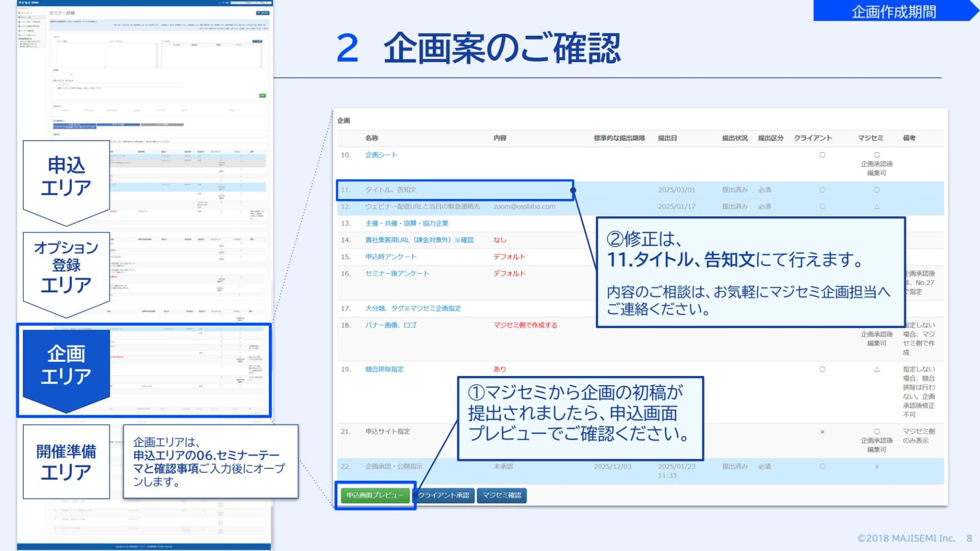Viewport: 980px width, 551px height.
Task: Click client circle mark in 企画シート row
Action: pos(822,155)
